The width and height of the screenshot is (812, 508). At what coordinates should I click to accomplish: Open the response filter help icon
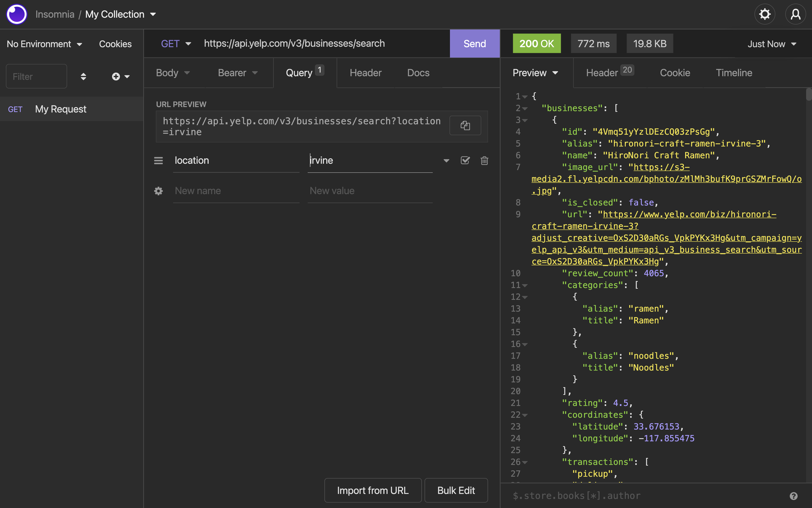[794, 496]
